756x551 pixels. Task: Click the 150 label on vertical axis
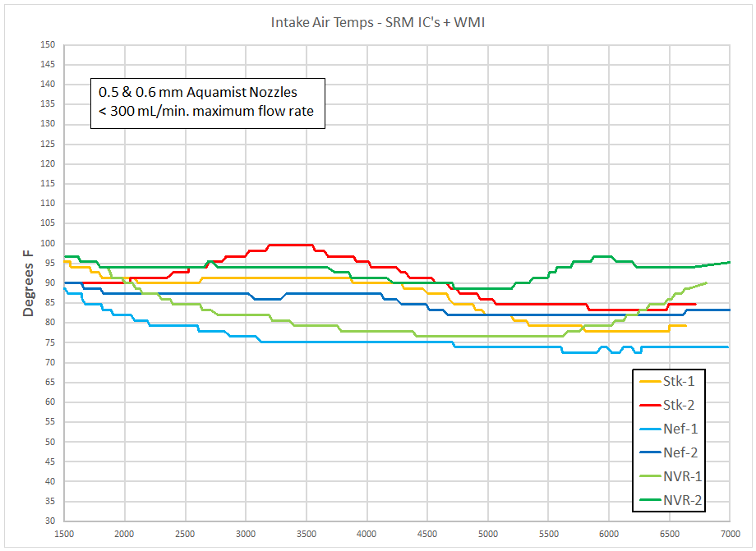49,44
